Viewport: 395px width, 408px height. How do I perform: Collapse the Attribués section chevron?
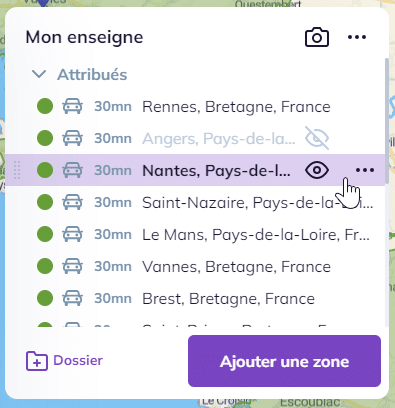[x=39, y=74]
